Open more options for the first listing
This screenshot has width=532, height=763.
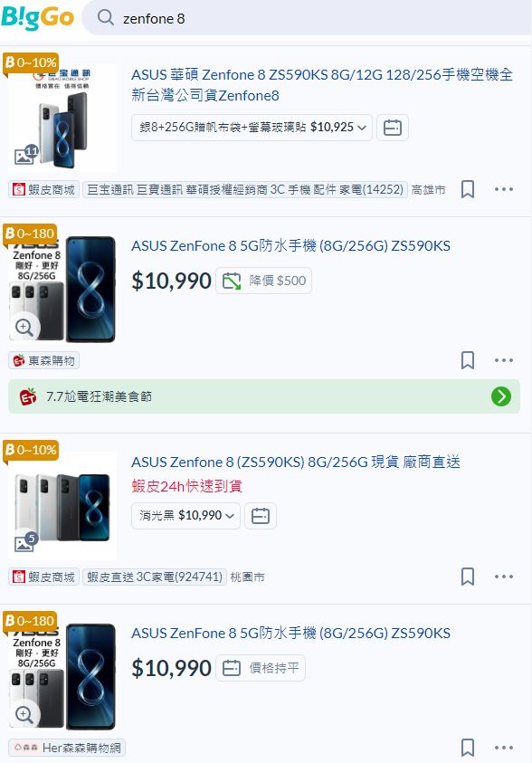click(x=504, y=189)
